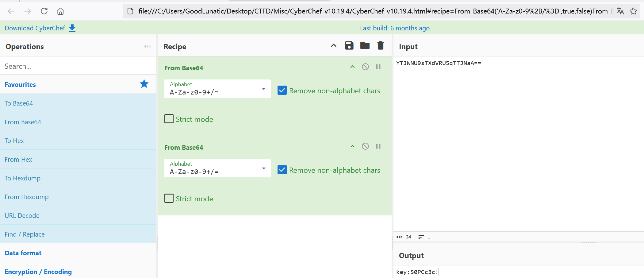Image resolution: width=644 pixels, height=278 pixels.
Task: Click the Favourites star icon
Action: (144, 84)
